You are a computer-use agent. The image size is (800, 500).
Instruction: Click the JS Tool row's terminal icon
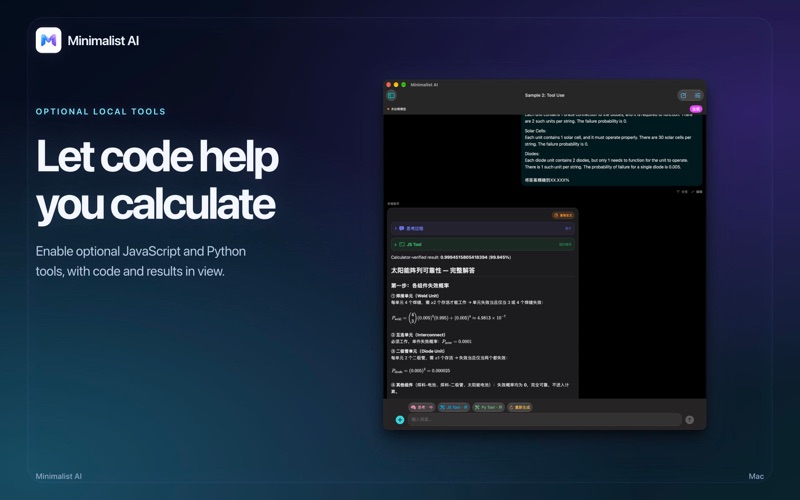(x=402, y=244)
